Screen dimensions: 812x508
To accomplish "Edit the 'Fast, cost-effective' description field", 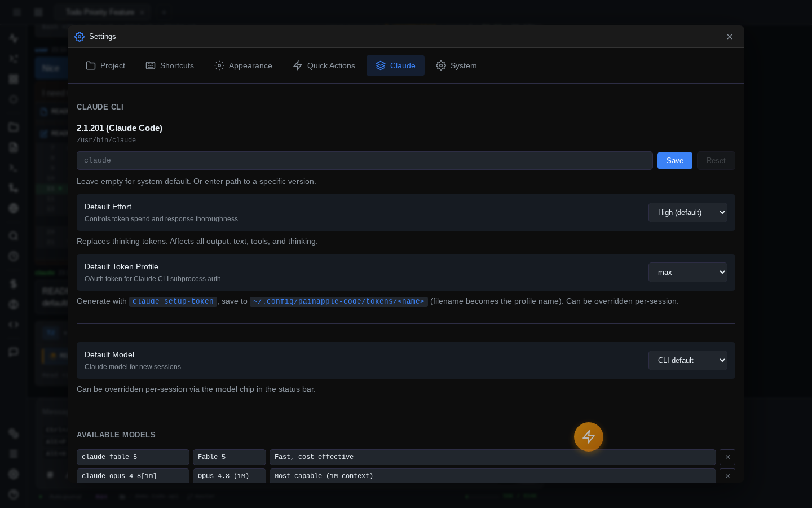I will click(493, 457).
